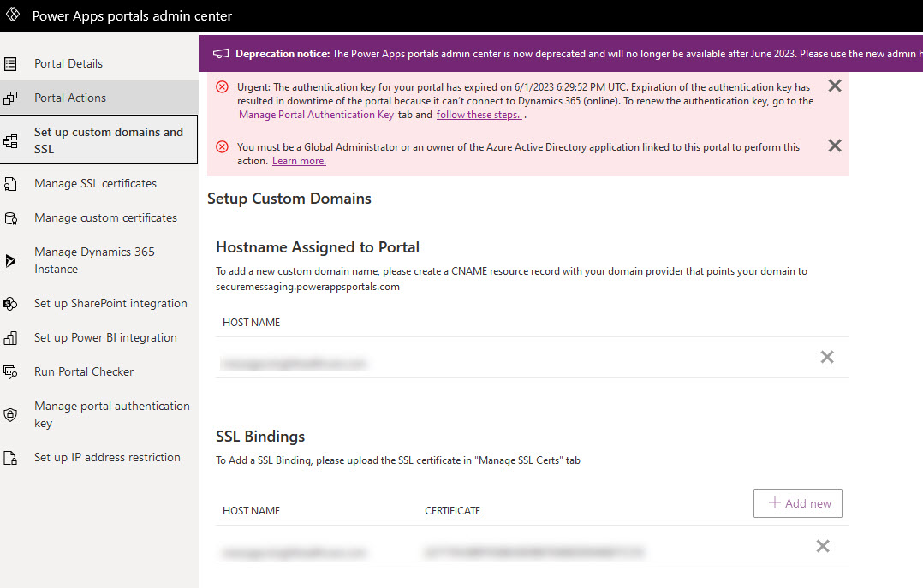Open the Portal Details section
Viewport: 923px width, 588px height.
click(68, 63)
